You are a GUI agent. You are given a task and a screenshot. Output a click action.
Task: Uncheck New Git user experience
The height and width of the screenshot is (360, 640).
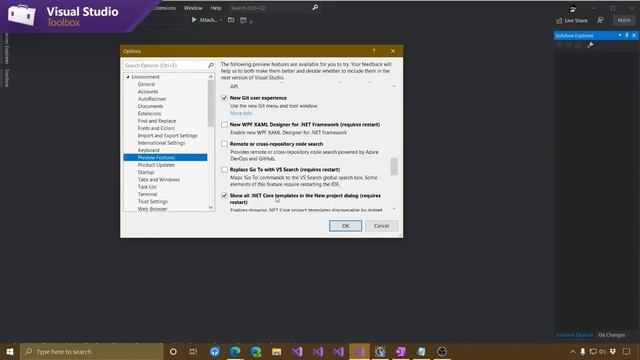[224, 98]
